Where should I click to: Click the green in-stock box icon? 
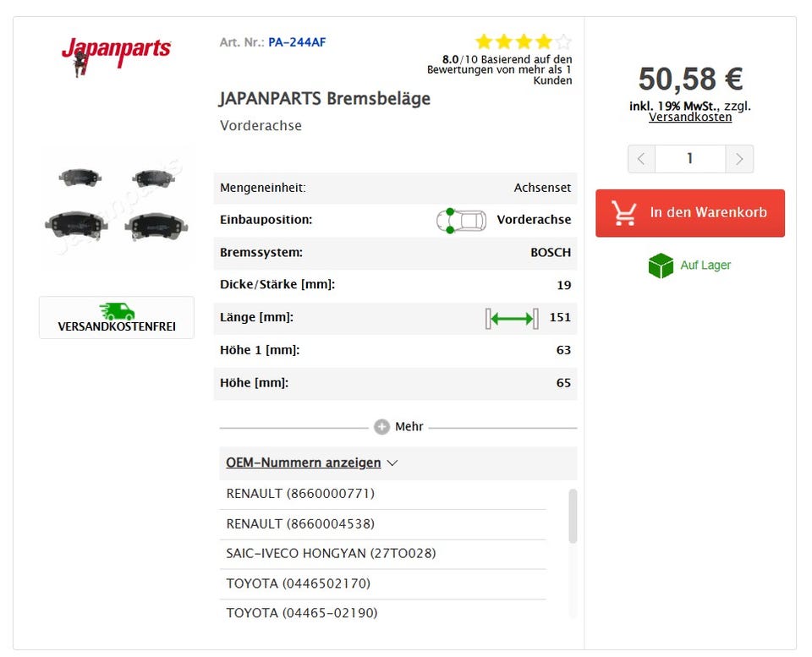click(661, 266)
